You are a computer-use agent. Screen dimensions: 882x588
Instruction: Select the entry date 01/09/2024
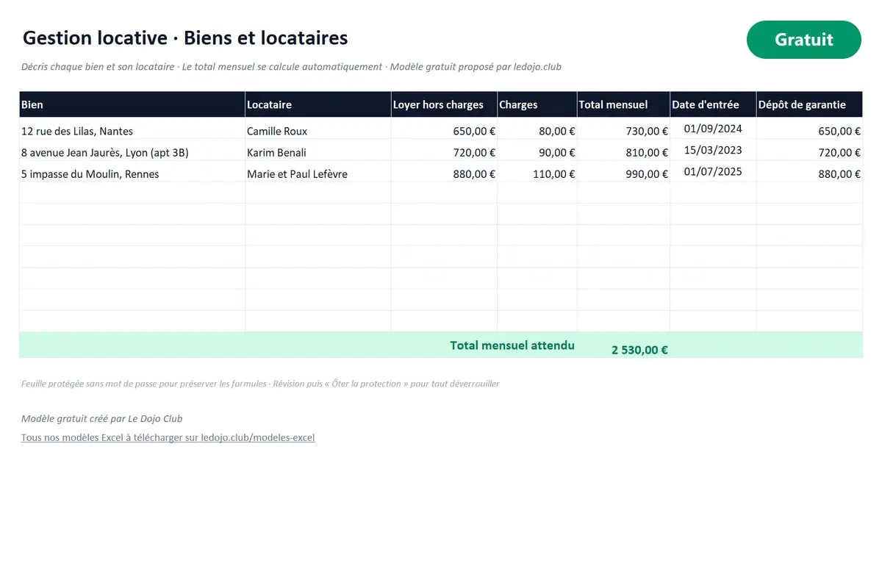point(713,129)
